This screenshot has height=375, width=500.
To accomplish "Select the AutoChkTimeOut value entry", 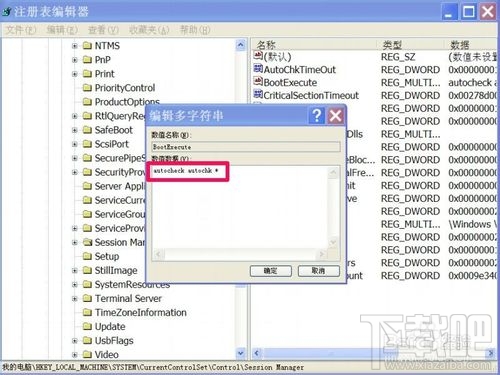I will point(300,69).
